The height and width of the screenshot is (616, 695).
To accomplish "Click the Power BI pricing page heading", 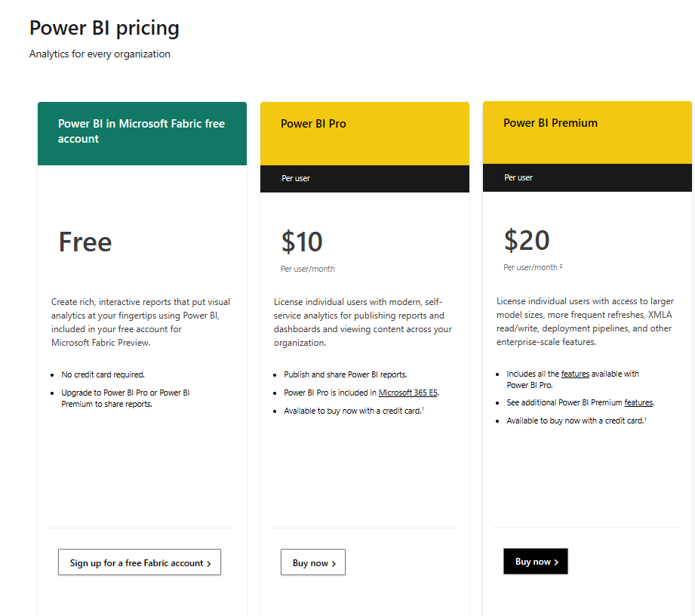I will (104, 29).
